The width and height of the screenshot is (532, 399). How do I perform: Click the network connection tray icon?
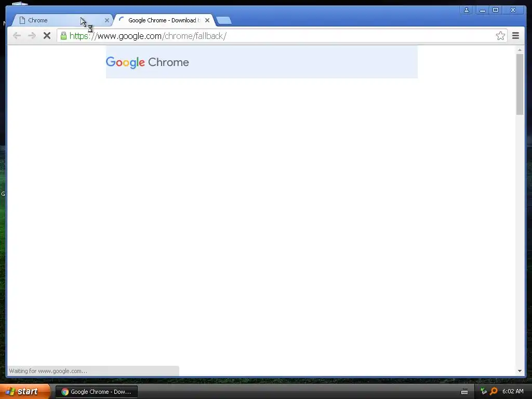pyautogui.click(x=484, y=391)
